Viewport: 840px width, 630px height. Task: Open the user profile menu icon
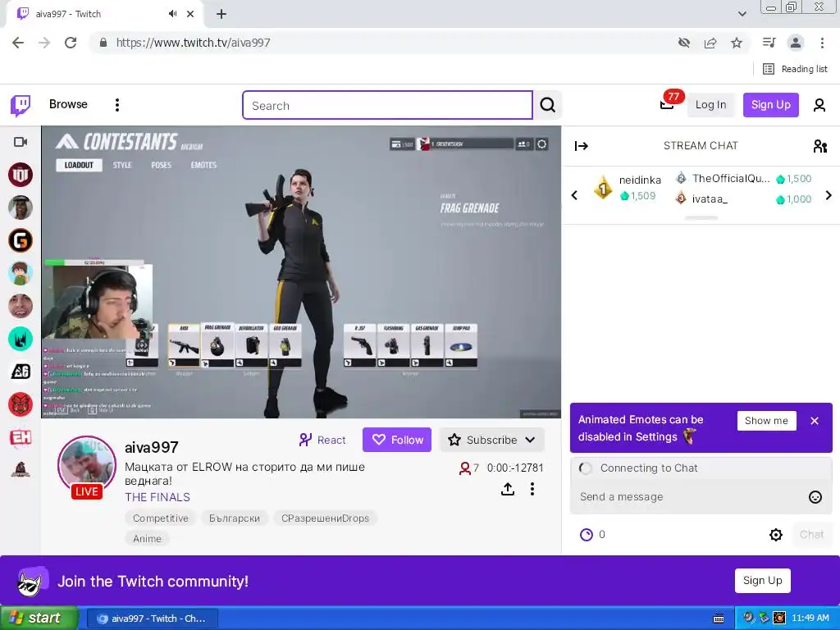point(819,105)
